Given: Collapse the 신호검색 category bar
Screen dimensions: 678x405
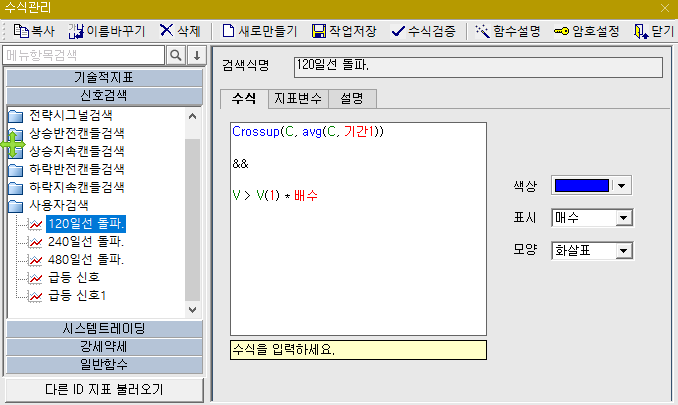Looking at the screenshot, I should pos(104,96).
